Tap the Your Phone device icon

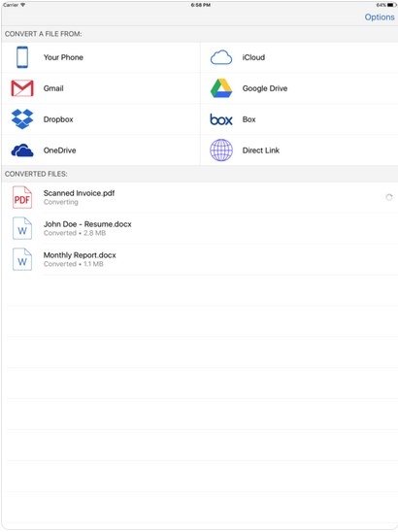[22, 57]
